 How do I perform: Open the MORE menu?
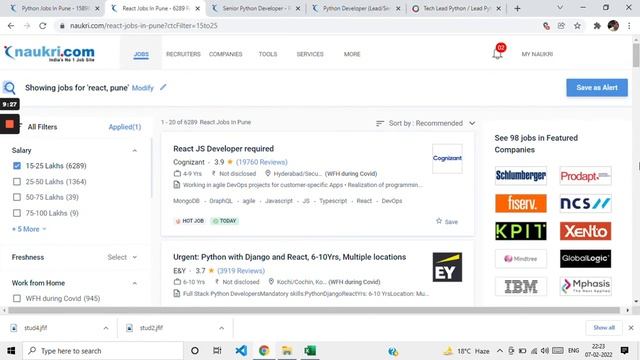point(352,54)
